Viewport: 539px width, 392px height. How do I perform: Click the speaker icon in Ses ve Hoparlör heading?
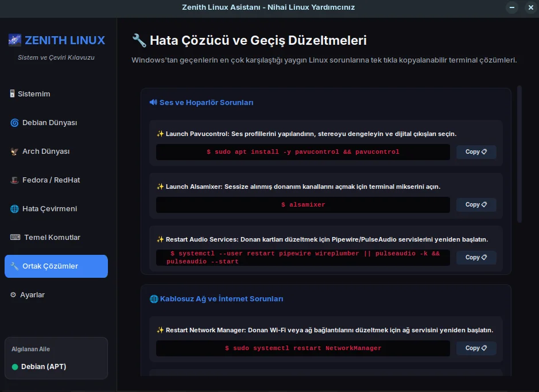[153, 102]
